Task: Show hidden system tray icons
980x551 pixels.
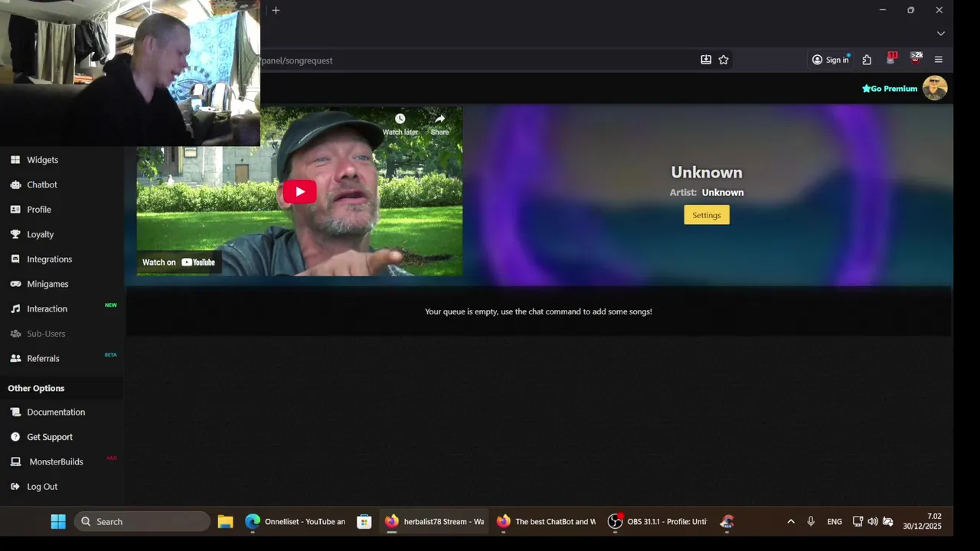Action: [x=791, y=522]
